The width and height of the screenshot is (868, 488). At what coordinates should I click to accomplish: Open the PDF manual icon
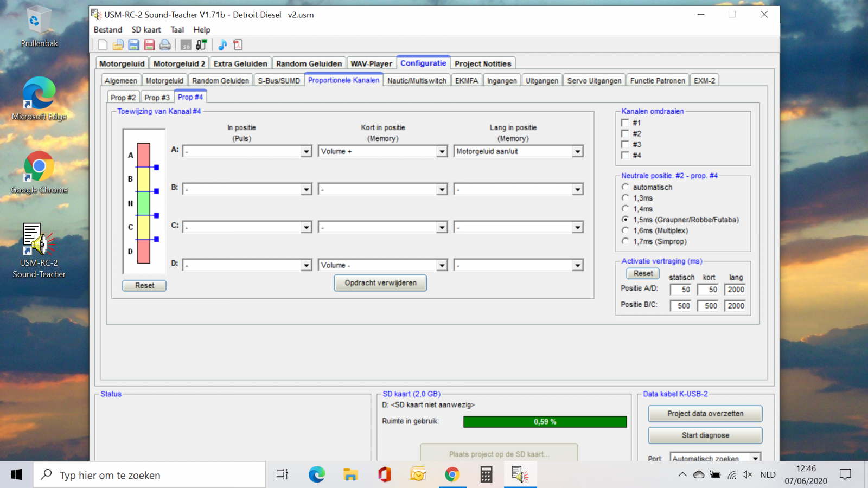tap(238, 45)
